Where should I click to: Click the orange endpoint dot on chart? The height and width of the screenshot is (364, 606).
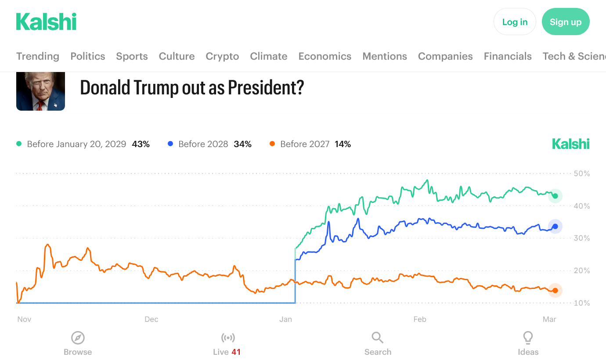point(555,290)
